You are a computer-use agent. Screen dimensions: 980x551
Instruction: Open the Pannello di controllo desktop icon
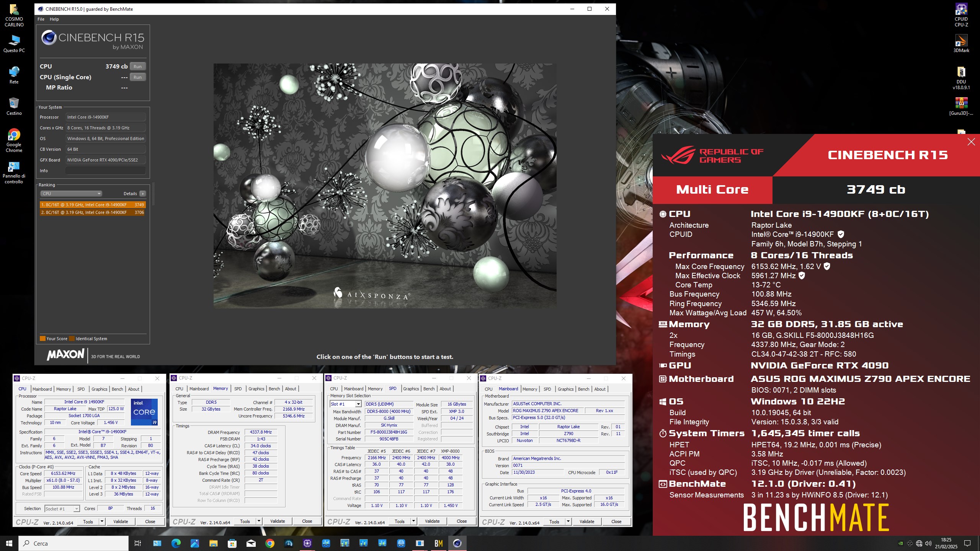click(x=14, y=173)
